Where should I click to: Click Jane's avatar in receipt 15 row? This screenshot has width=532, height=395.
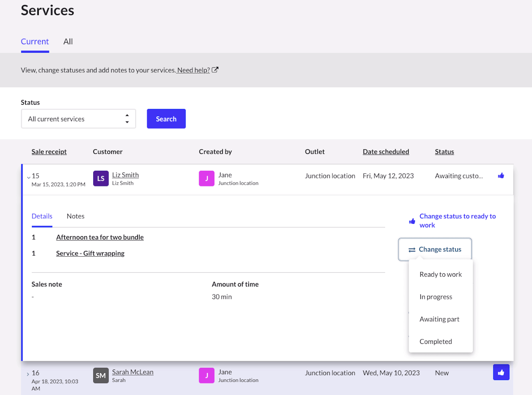[x=206, y=179]
